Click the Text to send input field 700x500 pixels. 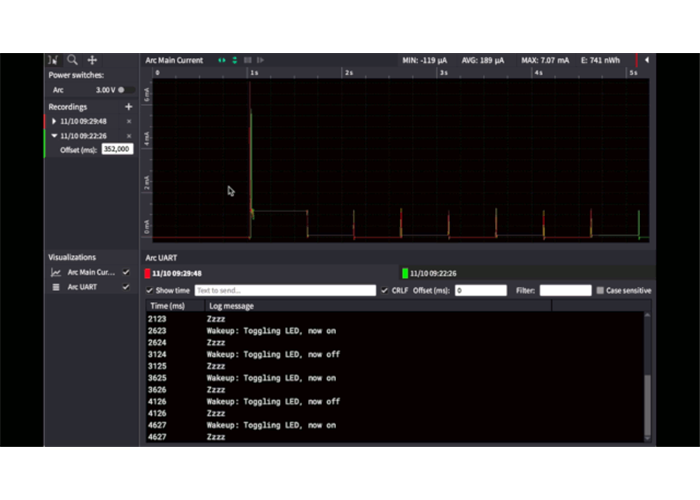point(284,290)
